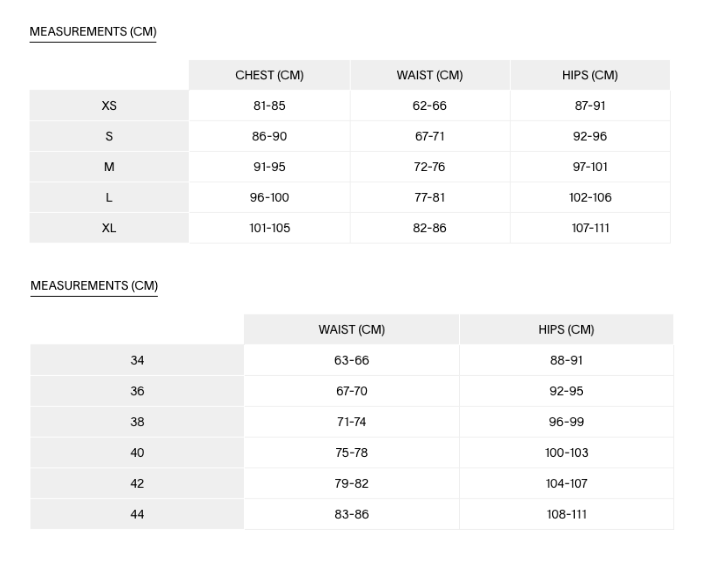The image size is (714, 564).
Task: Select waist value 72-76 cell
Action: point(429,167)
